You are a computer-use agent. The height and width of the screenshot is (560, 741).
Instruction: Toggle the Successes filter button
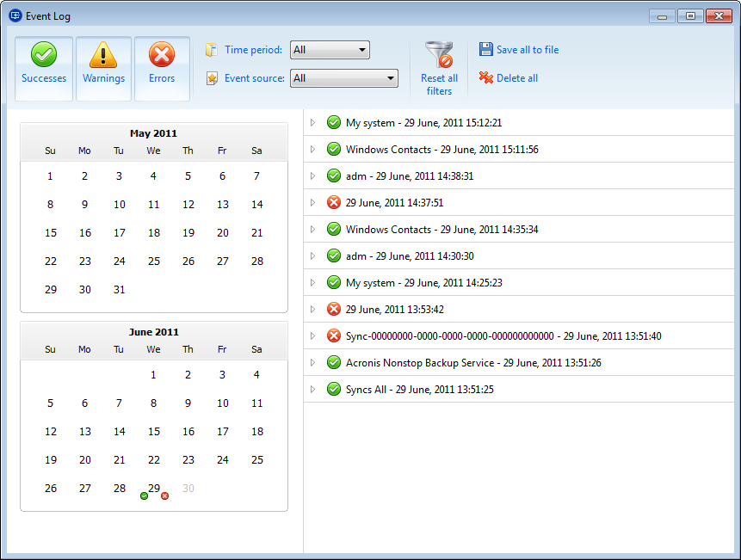44,68
